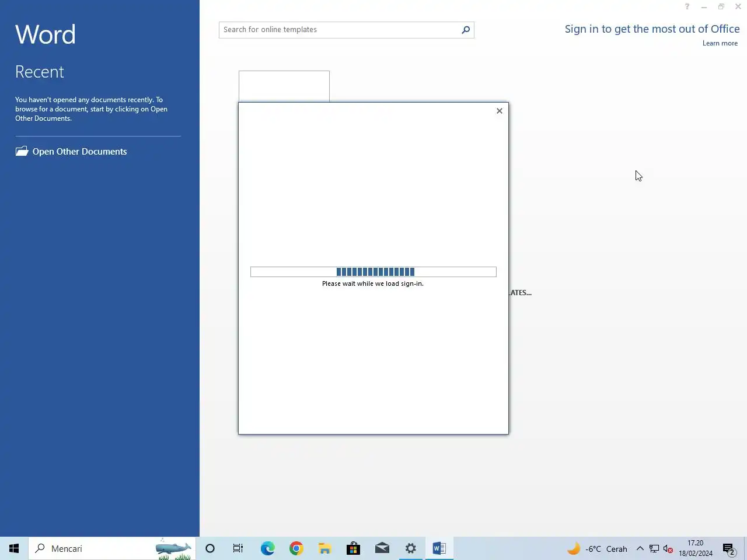Minimize the Word window
This screenshot has height=560, width=747.
(x=704, y=7)
